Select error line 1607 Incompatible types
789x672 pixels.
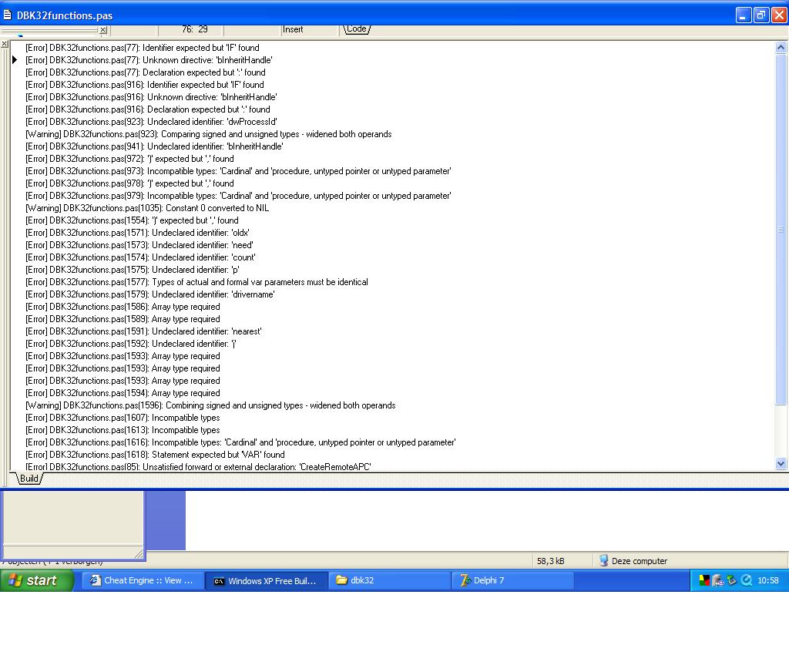(123, 418)
